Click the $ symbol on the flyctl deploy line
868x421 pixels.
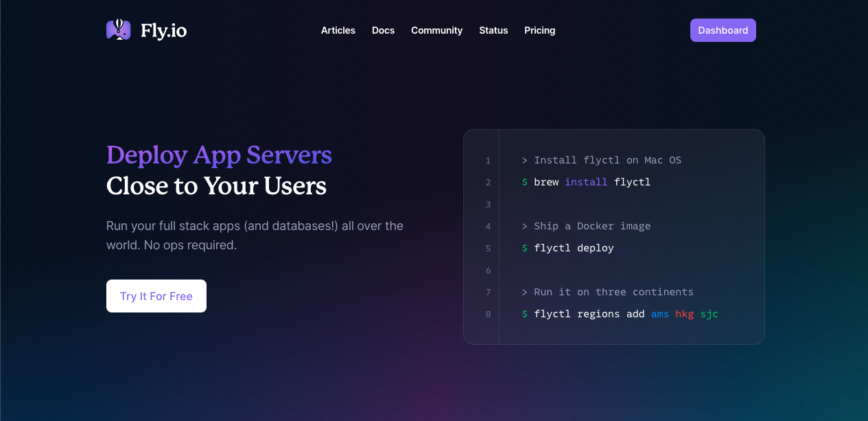tap(524, 248)
